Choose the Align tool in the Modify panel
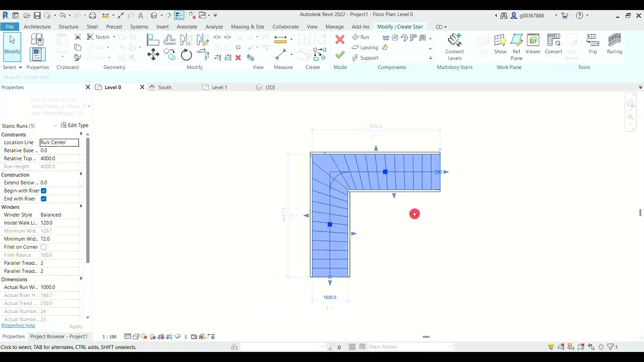644x362 pixels. (153, 40)
